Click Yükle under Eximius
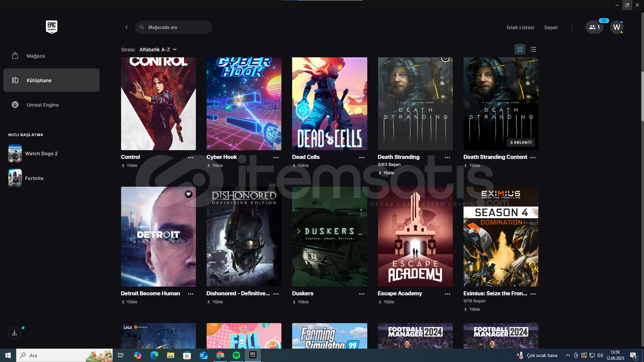Screen dimensions: 644x362 (x=472, y=309)
